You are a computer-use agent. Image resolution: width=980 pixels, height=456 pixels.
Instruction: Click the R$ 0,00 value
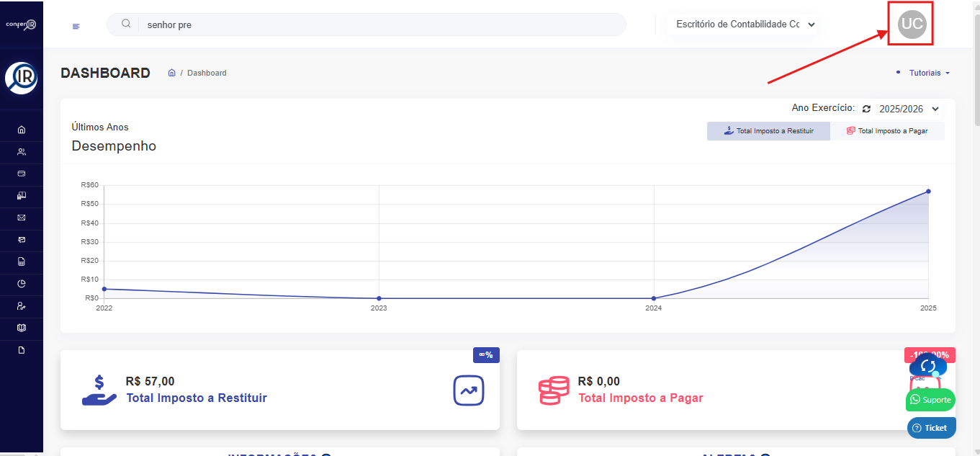599,382
